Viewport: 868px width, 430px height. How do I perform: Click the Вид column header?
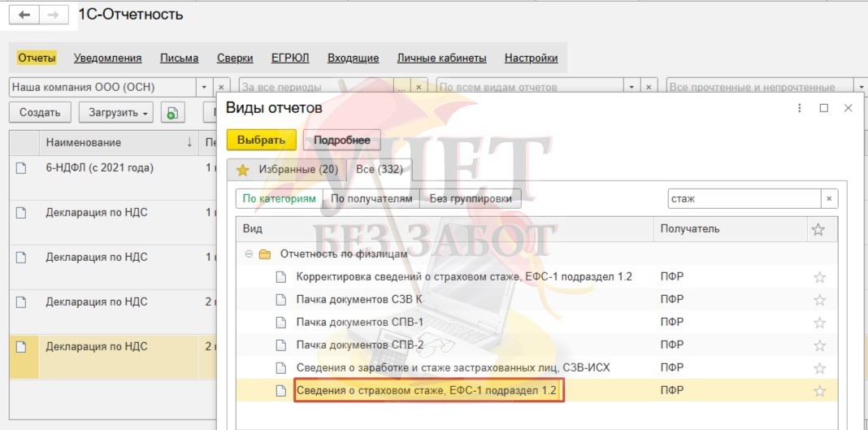pos(446,228)
